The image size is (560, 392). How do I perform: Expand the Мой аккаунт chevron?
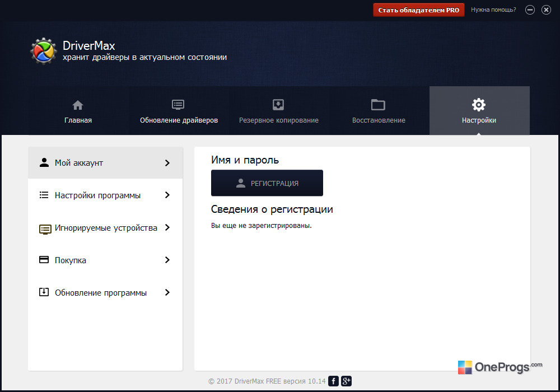167,163
